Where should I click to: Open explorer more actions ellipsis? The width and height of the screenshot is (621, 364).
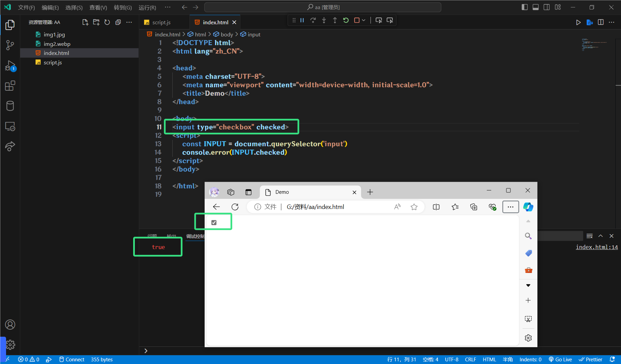click(x=129, y=22)
